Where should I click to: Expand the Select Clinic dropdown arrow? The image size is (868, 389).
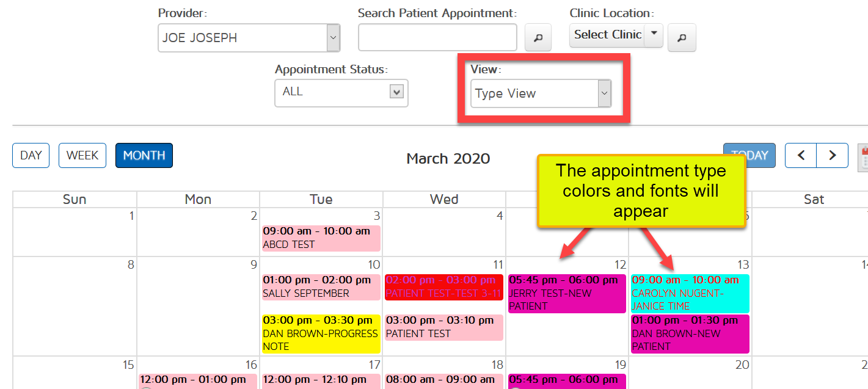(654, 34)
